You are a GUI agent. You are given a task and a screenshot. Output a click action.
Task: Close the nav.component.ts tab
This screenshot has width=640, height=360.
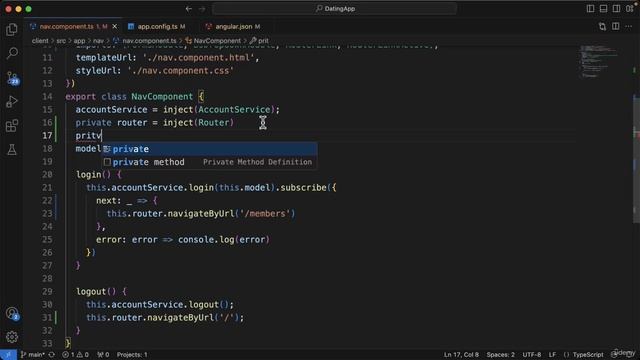(x=115, y=27)
